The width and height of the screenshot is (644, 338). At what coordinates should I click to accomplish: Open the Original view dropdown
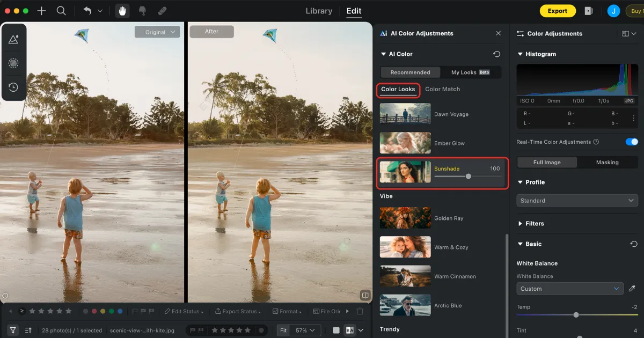point(156,32)
